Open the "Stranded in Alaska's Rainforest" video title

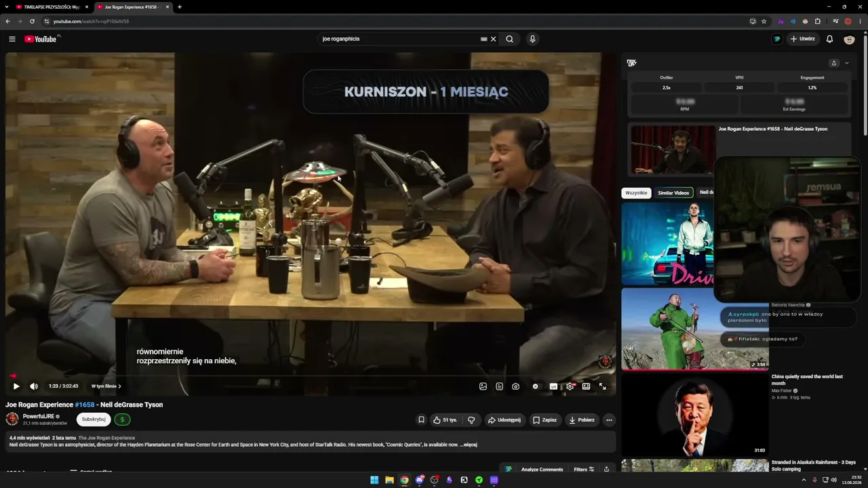tap(813, 466)
